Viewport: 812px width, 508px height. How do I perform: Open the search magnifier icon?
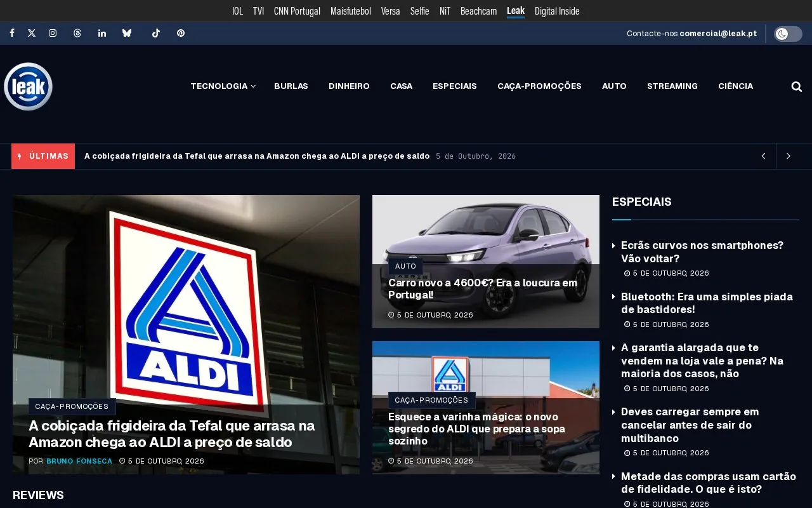[x=797, y=86]
